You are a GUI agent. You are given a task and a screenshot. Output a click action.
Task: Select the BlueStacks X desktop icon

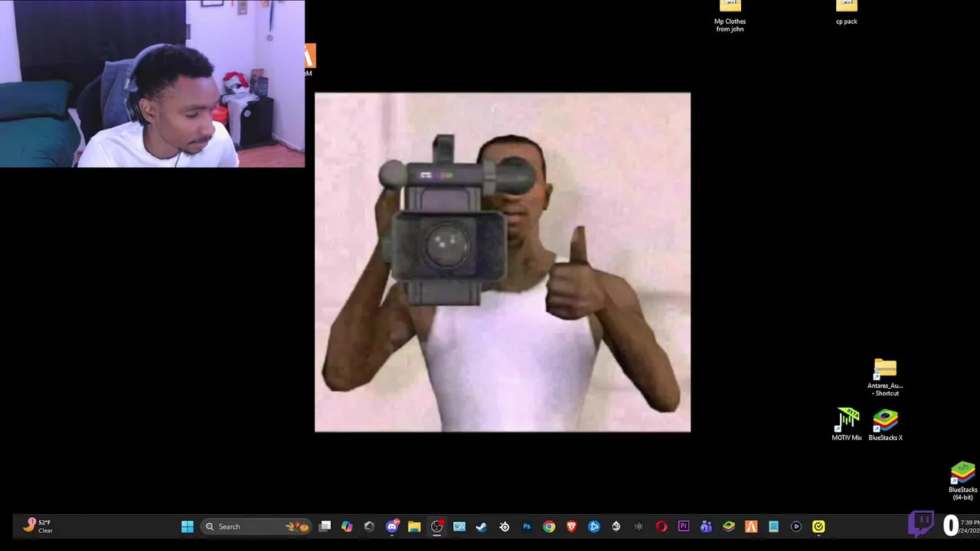pos(885,425)
